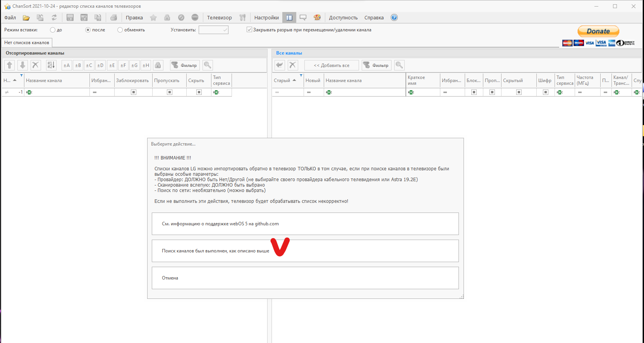Open the 'Файл' menu

click(10, 18)
